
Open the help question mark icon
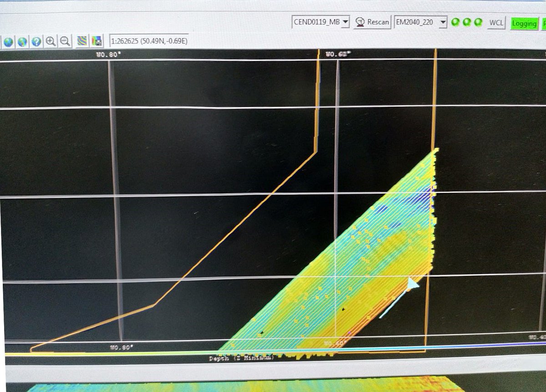(36, 42)
